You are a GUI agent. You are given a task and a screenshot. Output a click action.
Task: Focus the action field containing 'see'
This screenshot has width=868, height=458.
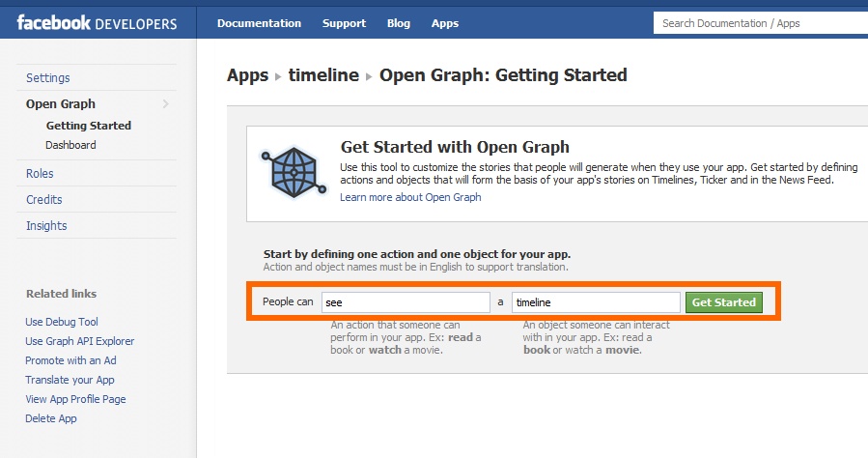click(406, 302)
